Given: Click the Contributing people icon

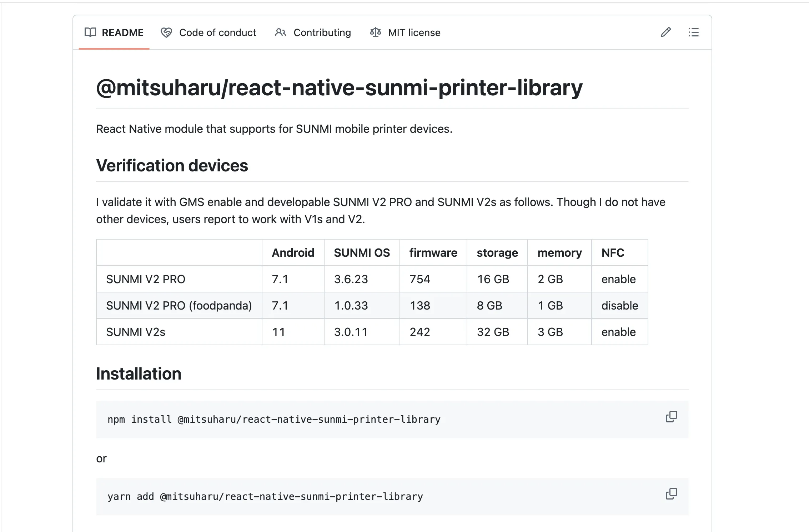Looking at the screenshot, I should (280, 32).
